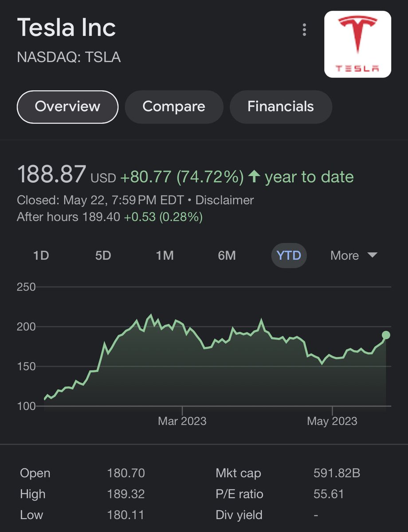Open the three-dot more options menu
Screen dimensions: 408x532
304,30
